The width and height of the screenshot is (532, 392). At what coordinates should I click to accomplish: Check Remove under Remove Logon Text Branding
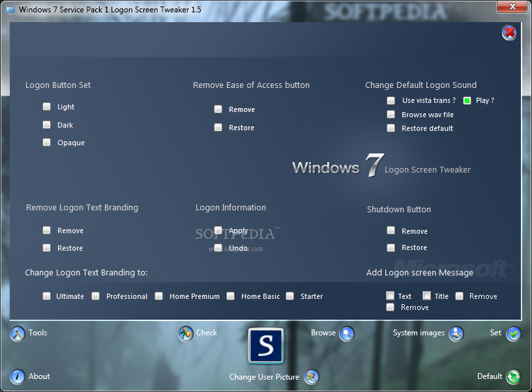tap(46, 231)
